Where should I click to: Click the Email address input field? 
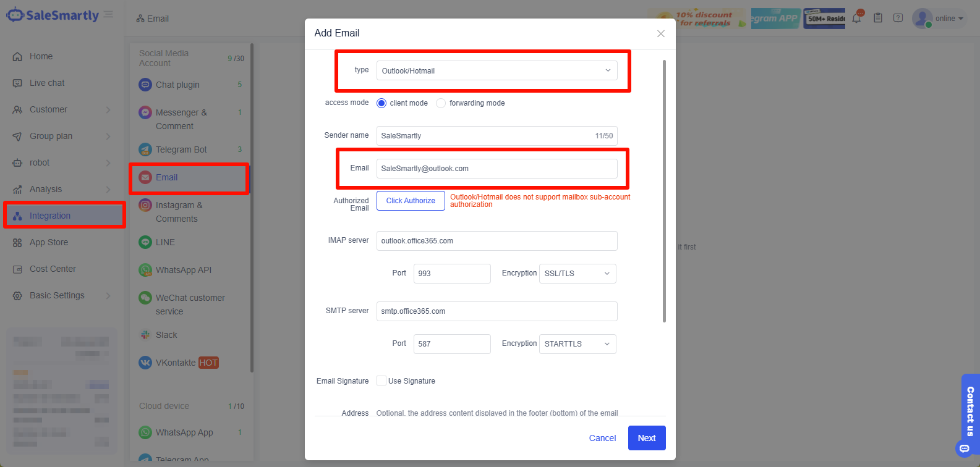(x=497, y=169)
